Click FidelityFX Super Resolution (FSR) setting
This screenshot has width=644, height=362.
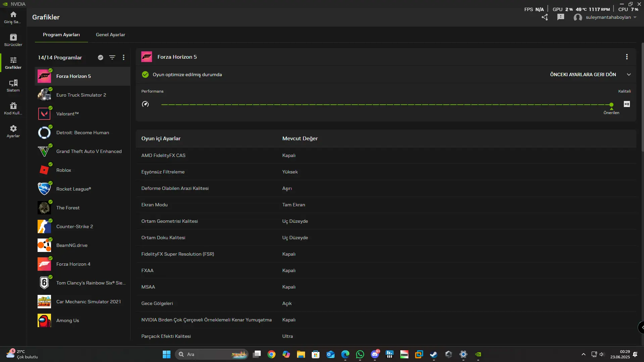178,254
